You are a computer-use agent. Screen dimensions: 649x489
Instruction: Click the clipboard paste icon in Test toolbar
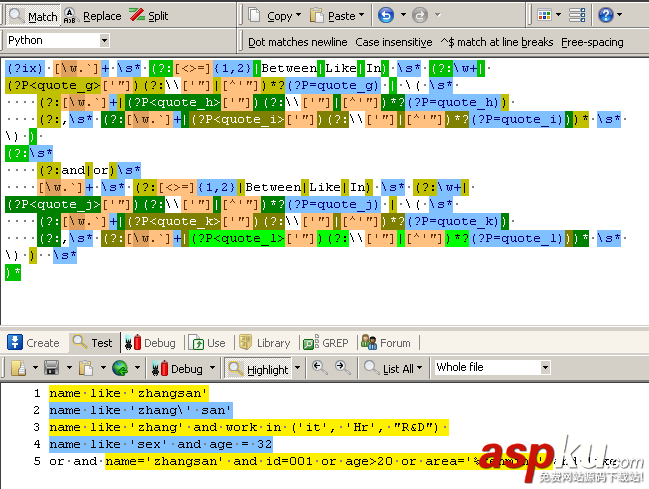86,368
